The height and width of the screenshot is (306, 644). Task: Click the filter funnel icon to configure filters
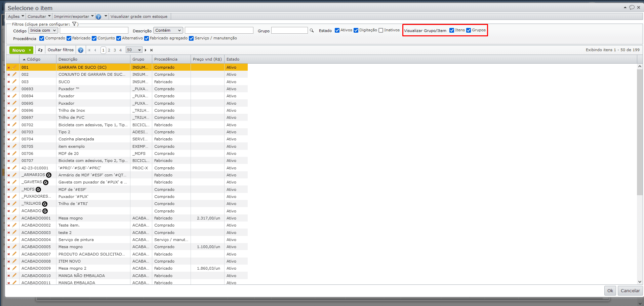74,24
